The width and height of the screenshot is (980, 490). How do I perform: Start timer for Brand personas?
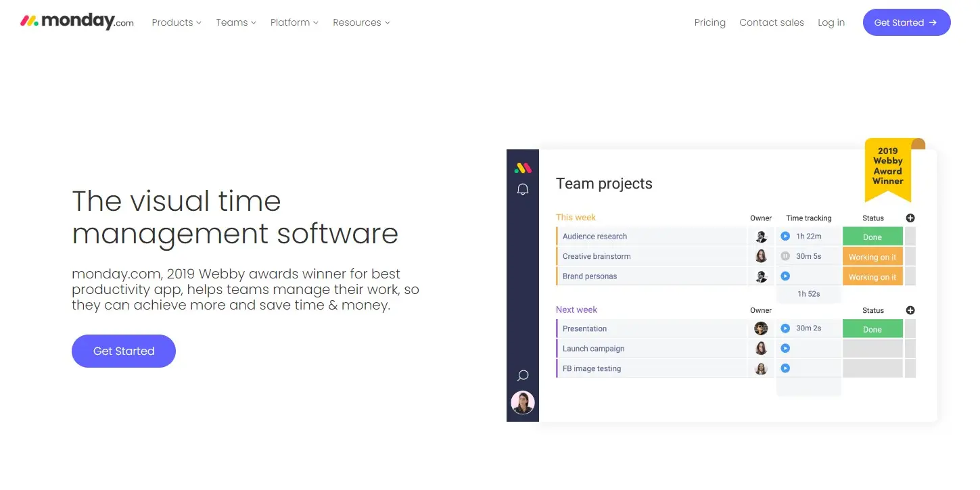point(785,276)
